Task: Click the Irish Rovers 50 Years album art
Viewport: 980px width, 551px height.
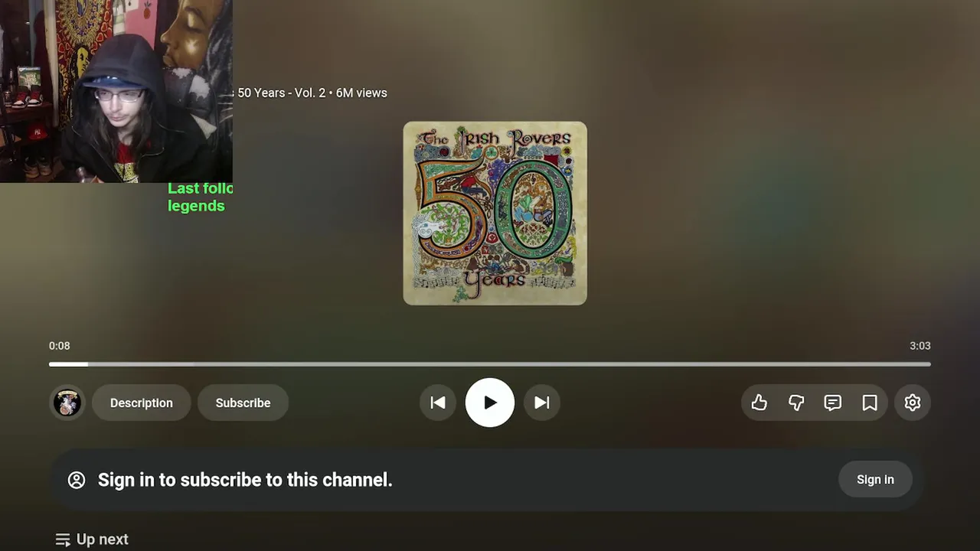Action: (495, 214)
